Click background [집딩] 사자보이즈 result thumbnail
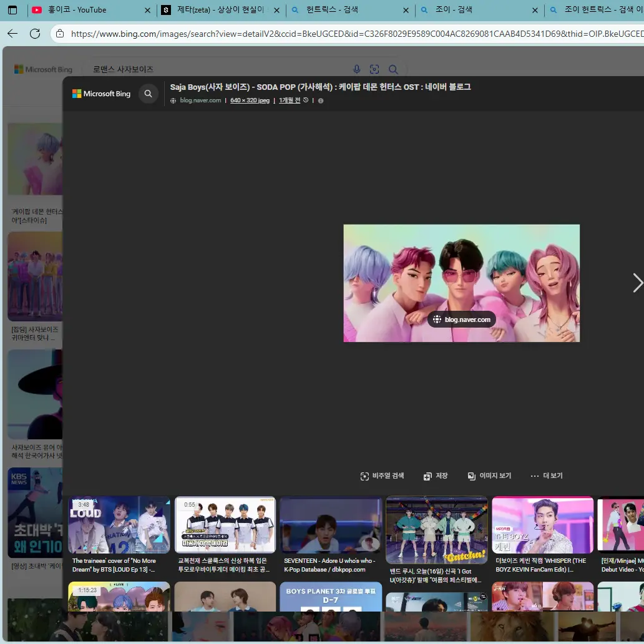The width and height of the screenshot is (644, 644). click(35, 276)
